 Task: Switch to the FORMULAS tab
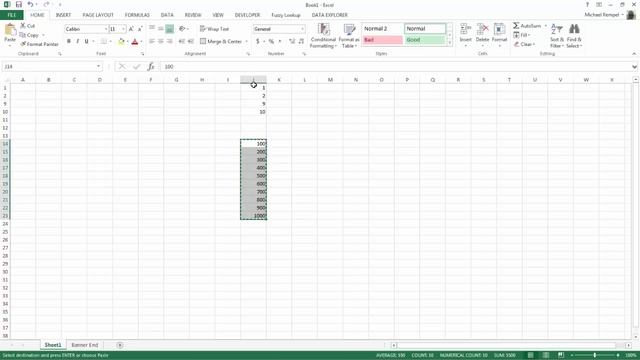pyautogui.click(x=137, y=15)
